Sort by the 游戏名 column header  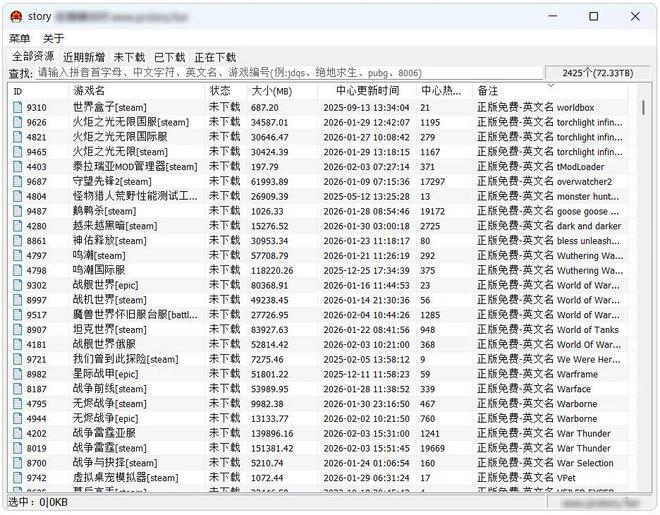coord(136,91)
